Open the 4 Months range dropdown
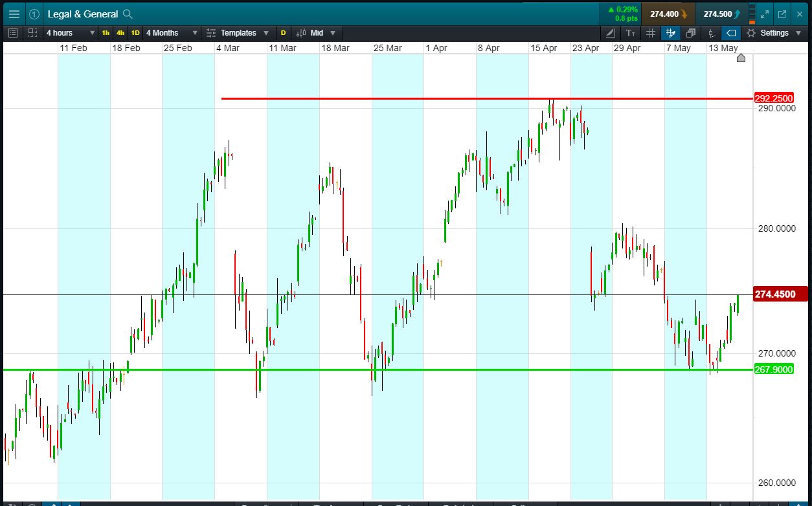Image resolution: width=812 pixels, height=506 pixels. click(x=172, y=32)
